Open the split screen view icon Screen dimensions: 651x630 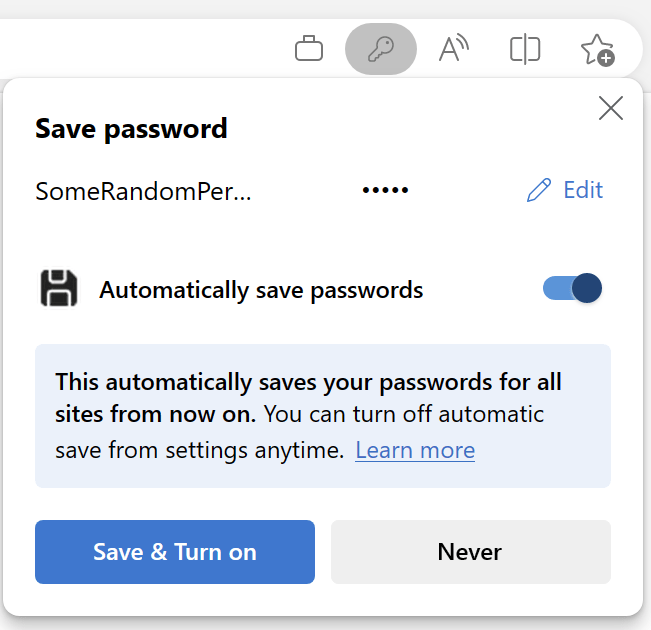coord(525,48)
